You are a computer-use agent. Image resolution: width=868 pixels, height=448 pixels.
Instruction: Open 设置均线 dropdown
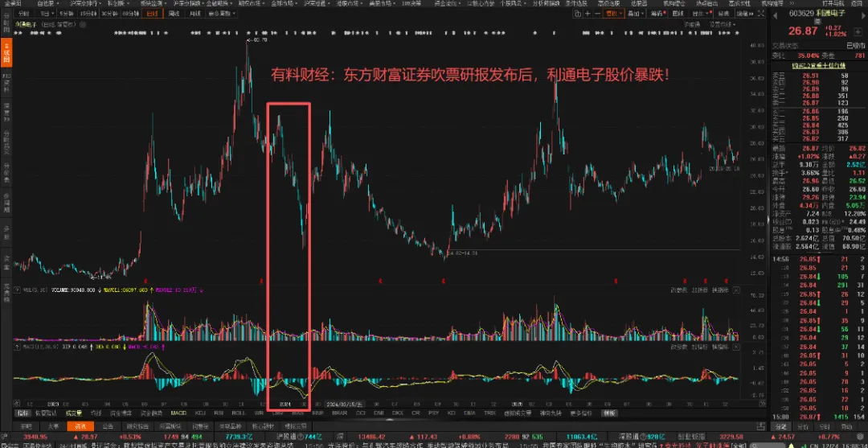coord(723,25)
